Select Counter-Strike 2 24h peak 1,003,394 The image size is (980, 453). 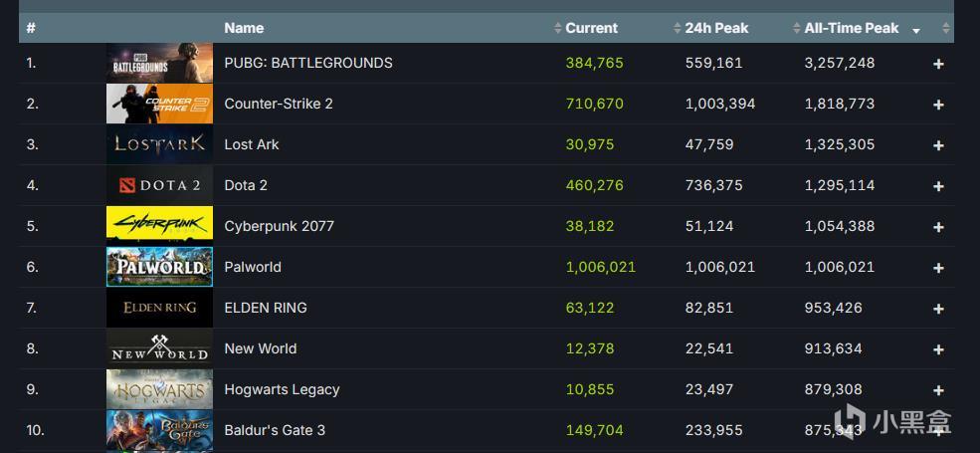click(720, 104)
